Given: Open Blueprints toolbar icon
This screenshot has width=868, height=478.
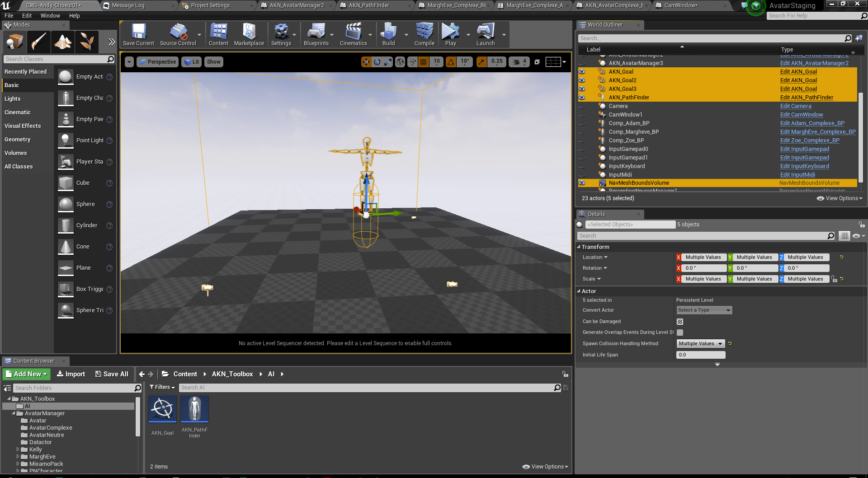Looking at the screenshot, I should click(x=316, y=35).
